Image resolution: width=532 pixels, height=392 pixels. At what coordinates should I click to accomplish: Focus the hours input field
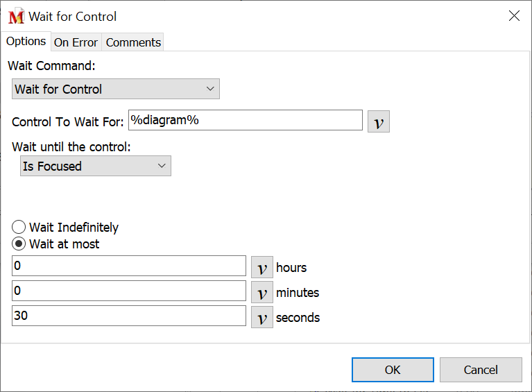129,266
